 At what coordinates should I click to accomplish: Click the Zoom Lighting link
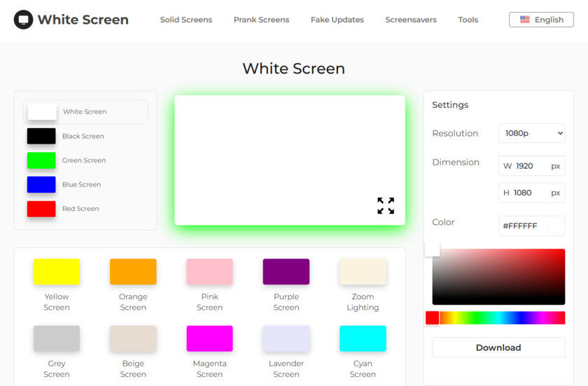tap(363, 302)
